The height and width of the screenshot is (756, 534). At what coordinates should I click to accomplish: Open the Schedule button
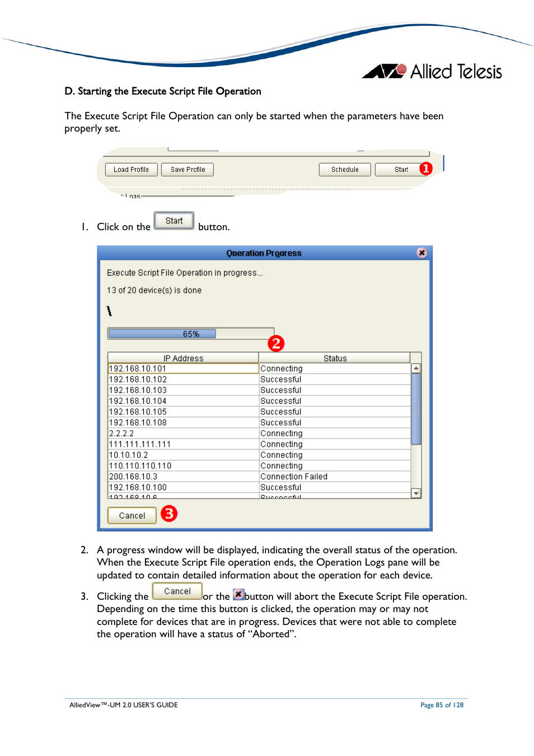345,170
